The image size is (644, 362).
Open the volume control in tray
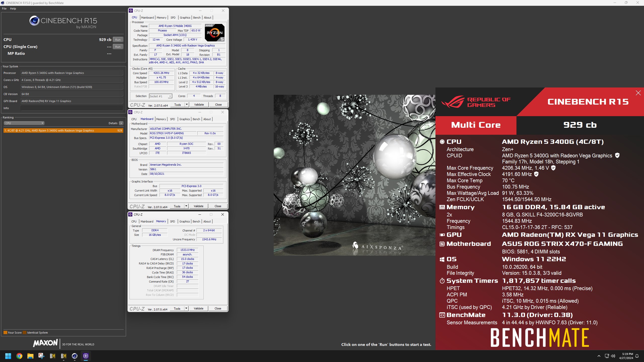tap(613, 356)
